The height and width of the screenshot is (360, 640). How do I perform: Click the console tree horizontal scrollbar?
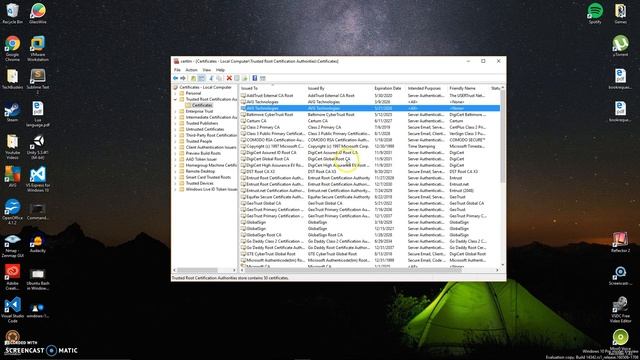197,270
